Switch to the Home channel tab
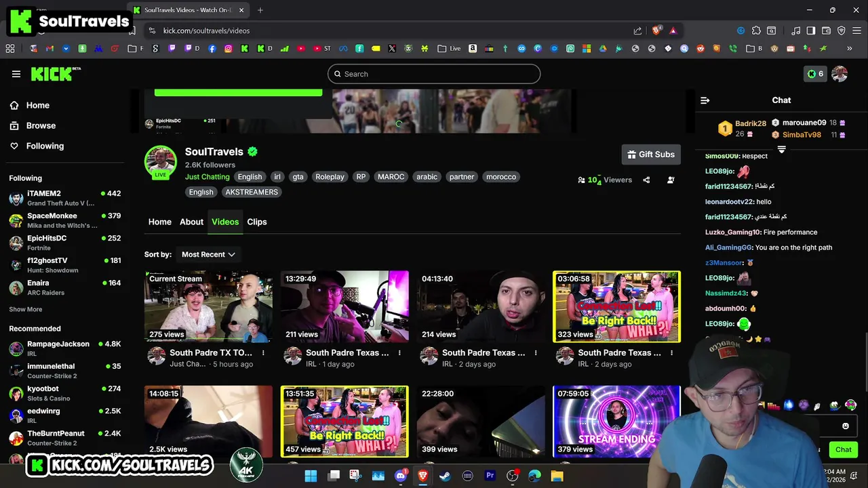868x488 pixels. pyautogui.click(x=160, y=222)
